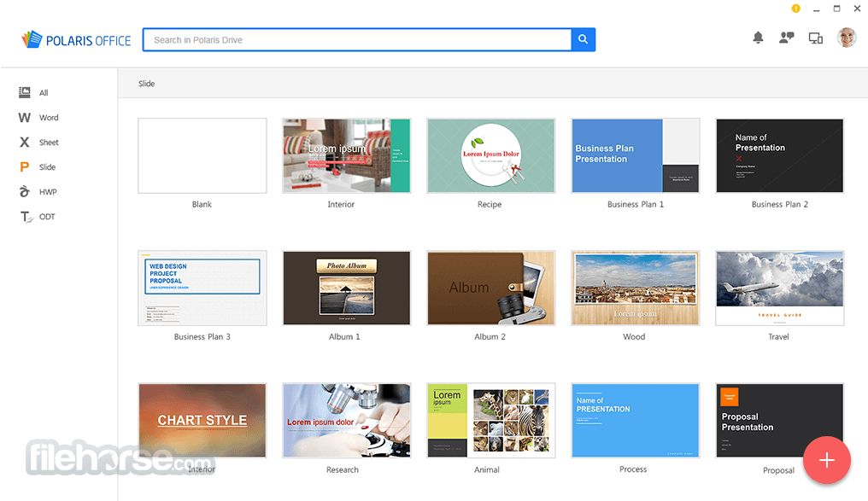Image resolution: width=868 pixels, height=501 pixels.
Task: Click the Travel caption text
Action: tap(778, 336)
